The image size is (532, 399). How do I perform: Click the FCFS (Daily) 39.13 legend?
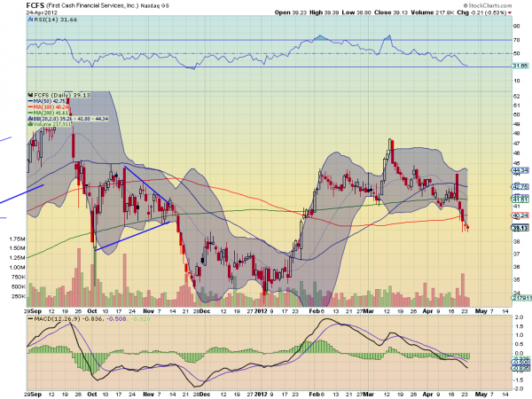tap(62, 96)
